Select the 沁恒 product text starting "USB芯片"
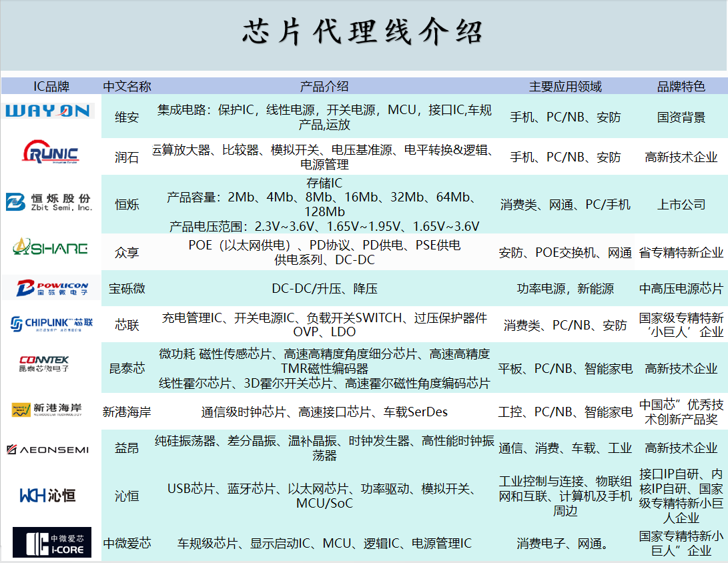The width and height of the screenshot is (728, 563). point(324,496)
